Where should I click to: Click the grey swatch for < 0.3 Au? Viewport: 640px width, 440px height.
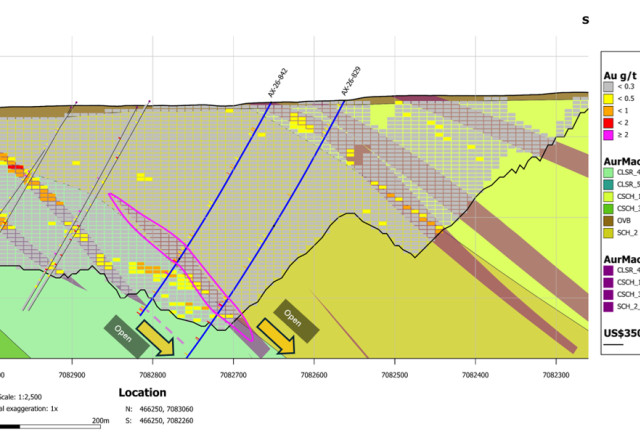pyautogui.click(x=608, y=87)
